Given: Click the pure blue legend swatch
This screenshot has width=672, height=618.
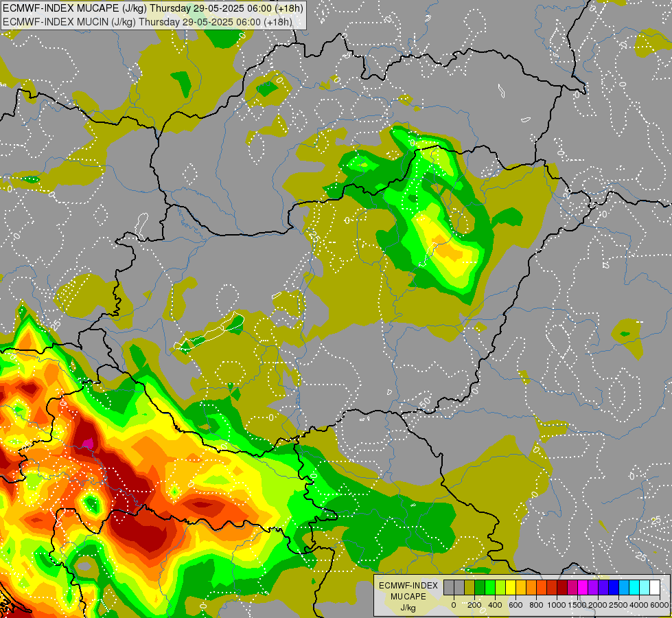Looking at the screenshot, I should coord(614,587).
